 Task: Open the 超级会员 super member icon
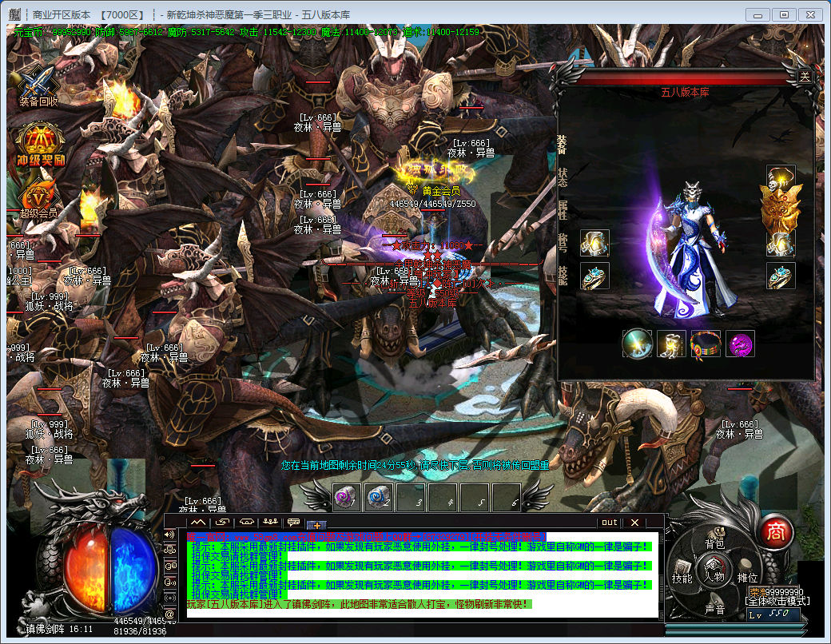coord(38,201)
